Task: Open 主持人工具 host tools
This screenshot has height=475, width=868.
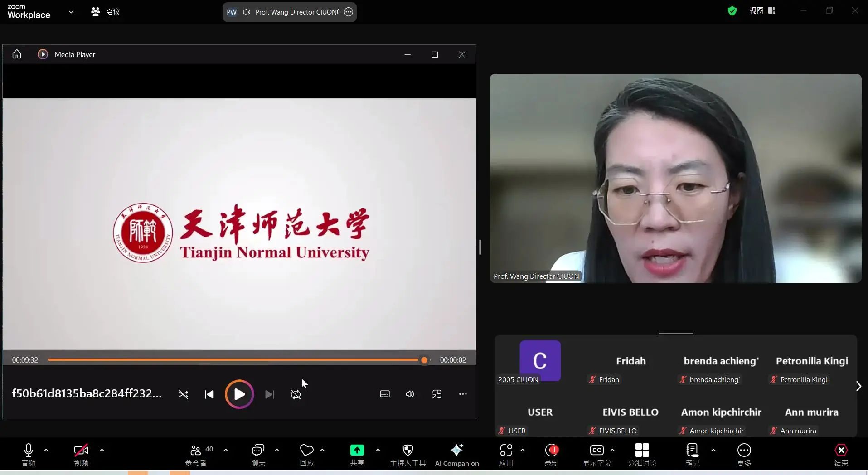Action: [408, 455]
